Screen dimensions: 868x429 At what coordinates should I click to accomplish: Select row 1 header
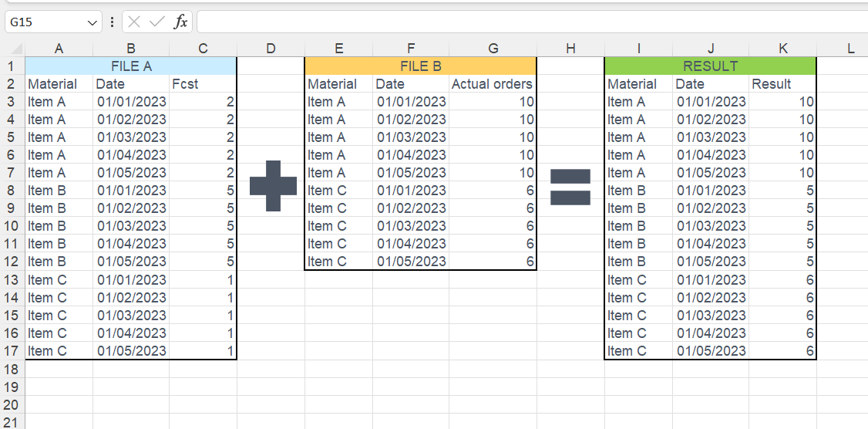[12, 66]
